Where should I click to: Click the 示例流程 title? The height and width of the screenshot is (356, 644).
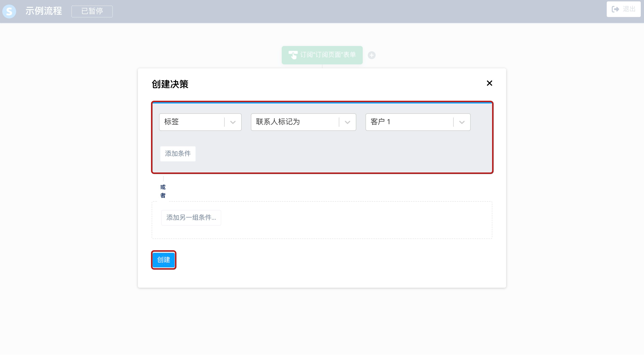pos(44,11)
